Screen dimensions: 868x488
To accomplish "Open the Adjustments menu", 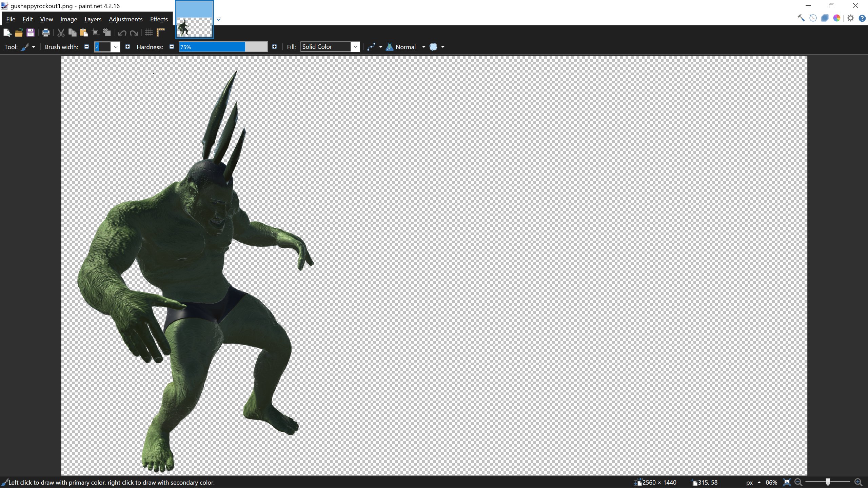I will point(125,19).
